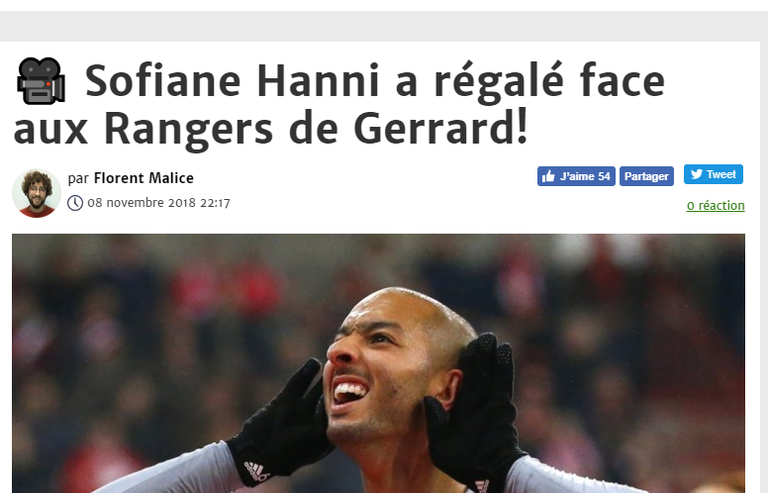This screenshot has height=493, width=768.
Task: Click the headline words Rangers de Gerrard!
Action: coord(316,129)
